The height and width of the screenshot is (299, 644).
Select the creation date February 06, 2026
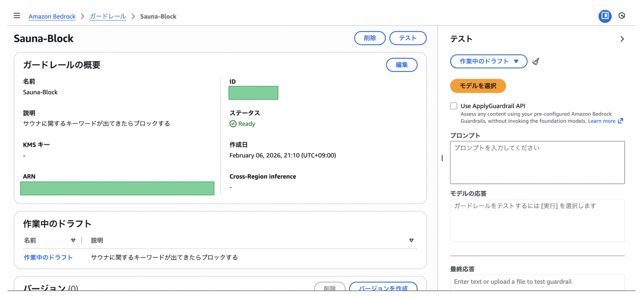coord(282,156)
